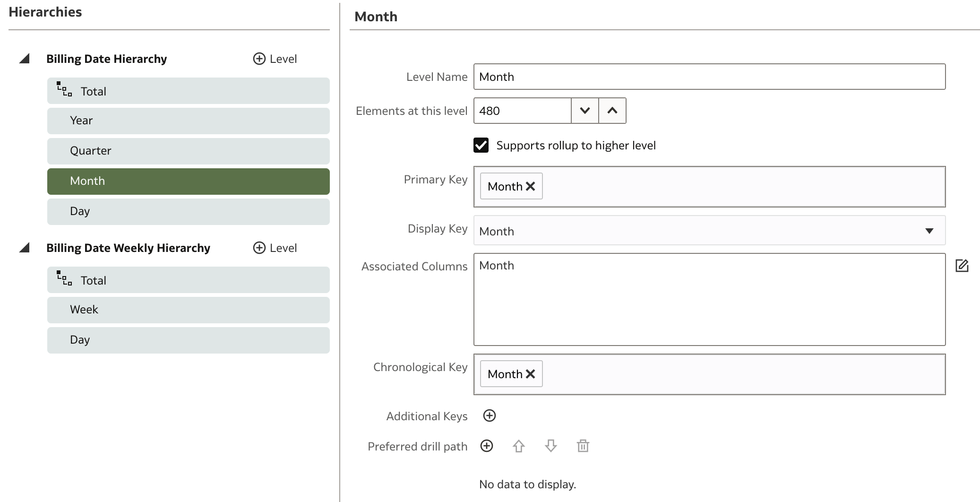Screen dimensions: 980x502
Task: Select the Week level
Action: coord(188,310)
